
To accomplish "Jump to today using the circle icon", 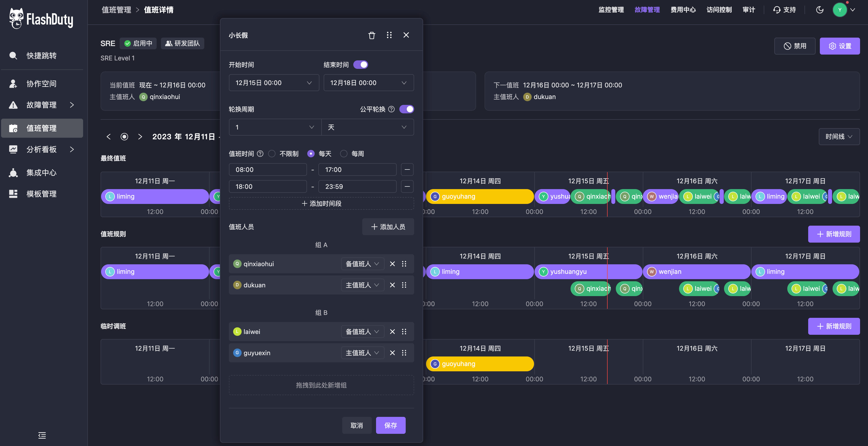I will coord(124,137).
